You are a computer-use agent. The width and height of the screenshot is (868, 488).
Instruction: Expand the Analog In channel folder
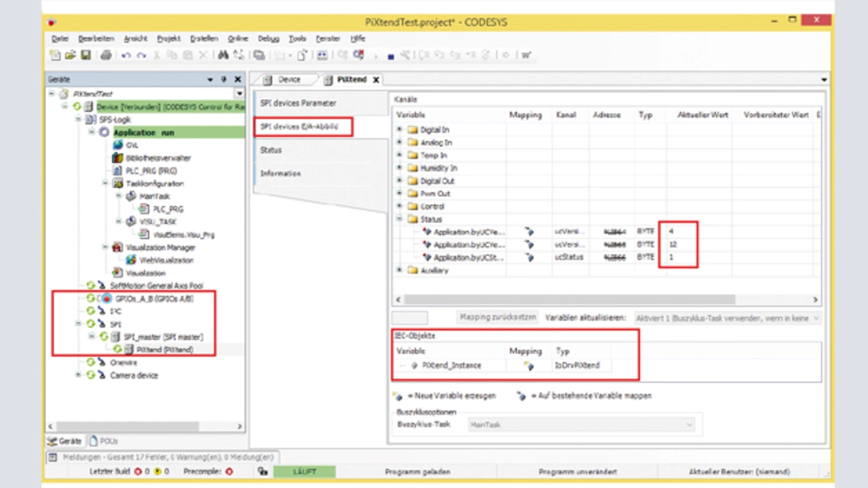(399, 143)
